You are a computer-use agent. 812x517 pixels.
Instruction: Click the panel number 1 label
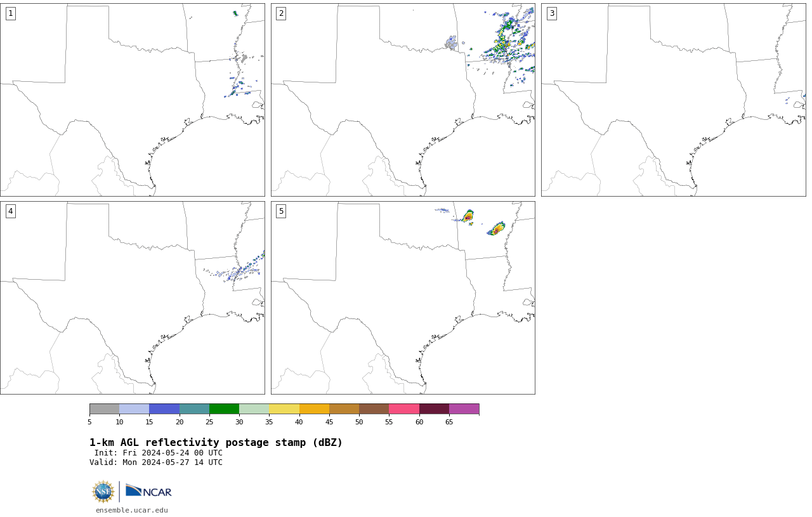(10, 13)
